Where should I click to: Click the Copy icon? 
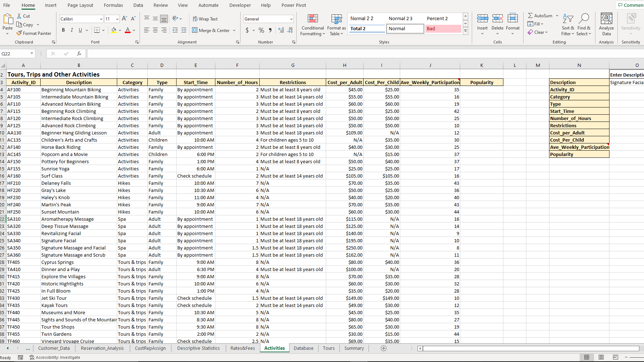click(x=19, y=25)
